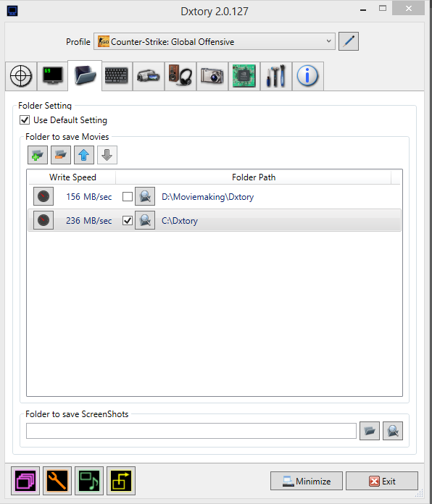432x504 pixels.
Task: Open the Information tab
Action: [x=307, y=76]
